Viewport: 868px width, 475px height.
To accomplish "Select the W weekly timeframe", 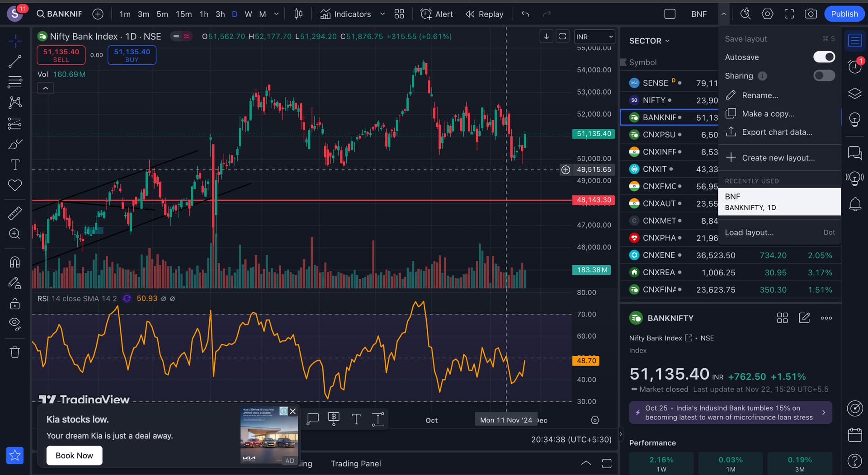I will tap(248, 14).
